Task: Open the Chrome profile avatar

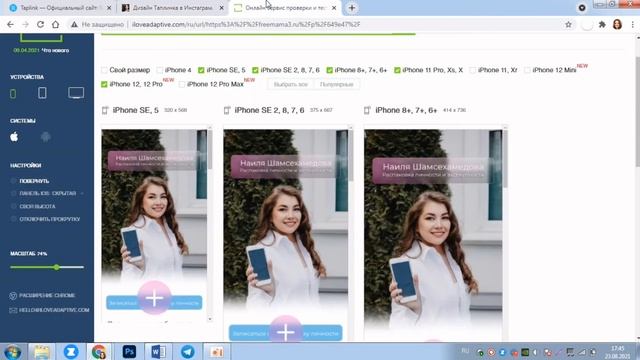Action: (x=617, y=24)
